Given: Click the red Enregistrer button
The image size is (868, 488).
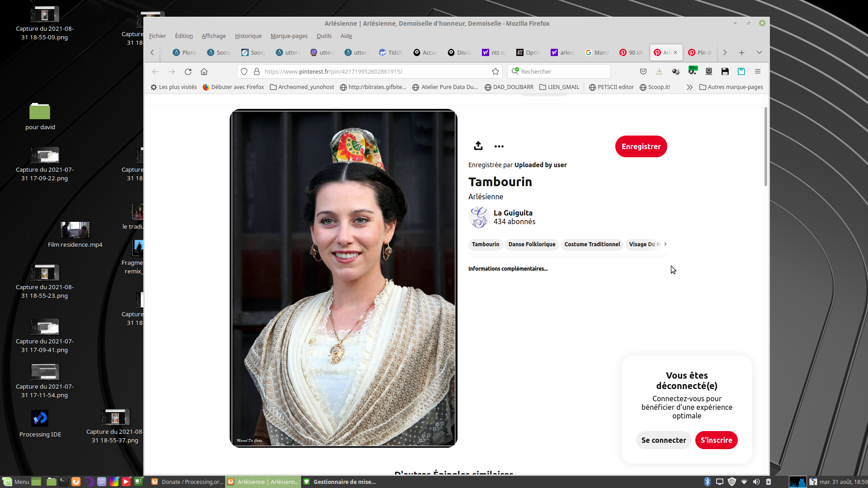Looking at the screenshot, I should pyautogui.click(x=641, y=146).
